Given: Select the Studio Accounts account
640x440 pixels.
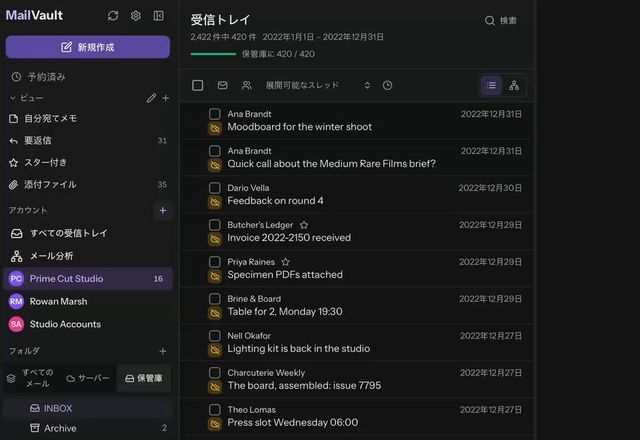Looking at the screenshot, I should pos(88,324).
